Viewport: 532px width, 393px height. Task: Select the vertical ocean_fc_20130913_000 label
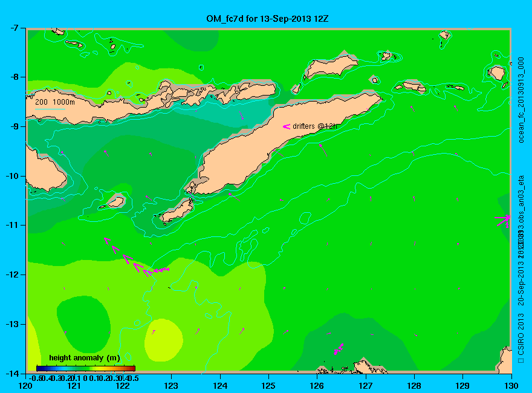521,100
